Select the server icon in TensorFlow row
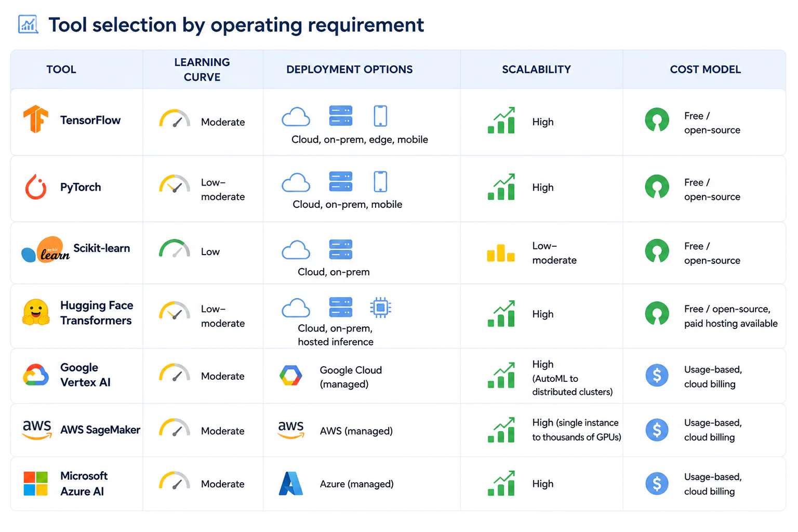 point(341,116)
